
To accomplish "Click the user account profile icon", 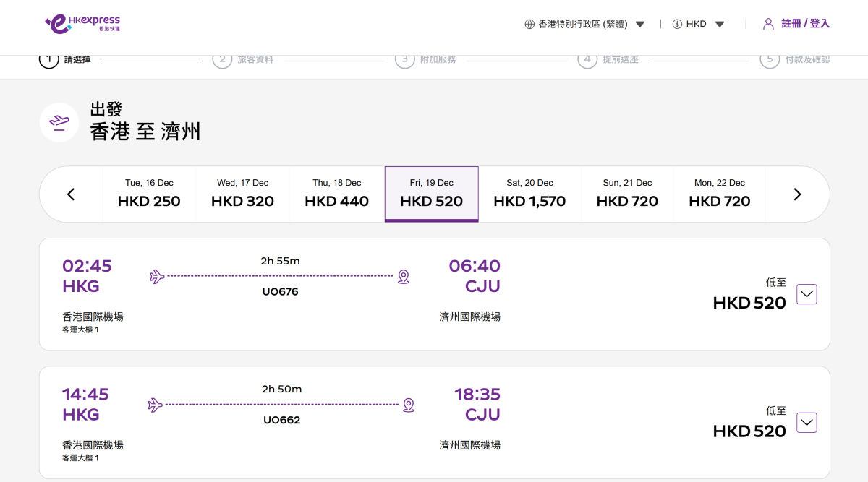I will [x=768, y=24].
